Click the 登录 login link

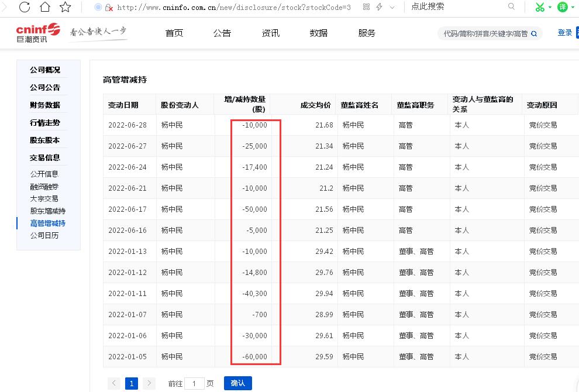click(564, 33)
